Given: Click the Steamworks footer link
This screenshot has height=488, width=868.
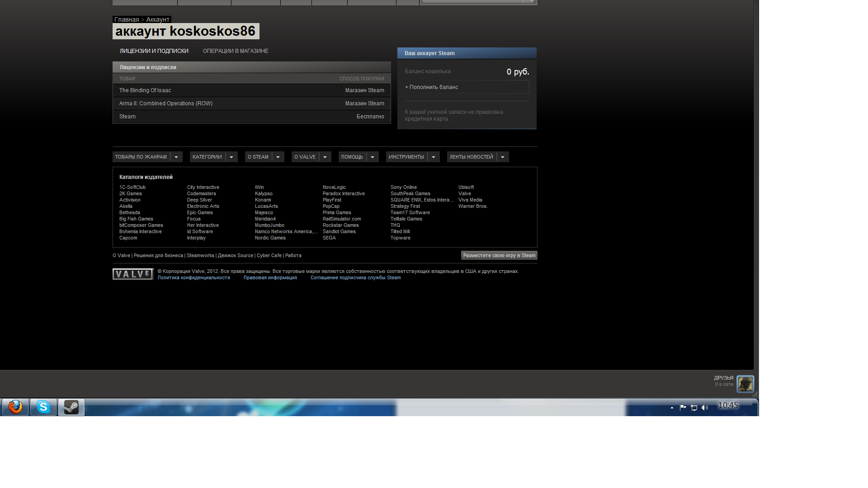Looking at the screenshot, I should (x=200, y=255).
